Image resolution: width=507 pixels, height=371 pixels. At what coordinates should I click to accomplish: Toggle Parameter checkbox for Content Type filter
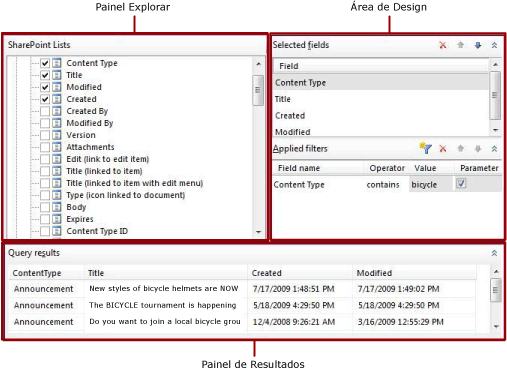click(x=461, y=184)
